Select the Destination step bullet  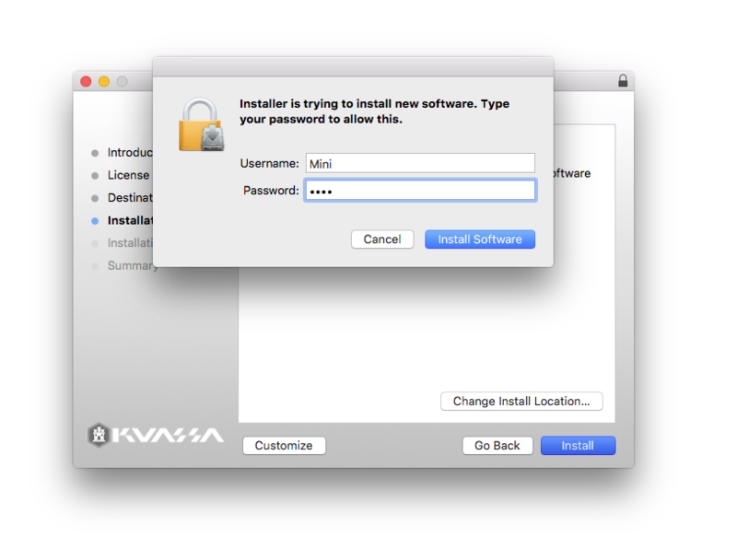pyautogui.click(x=95, y=198)
